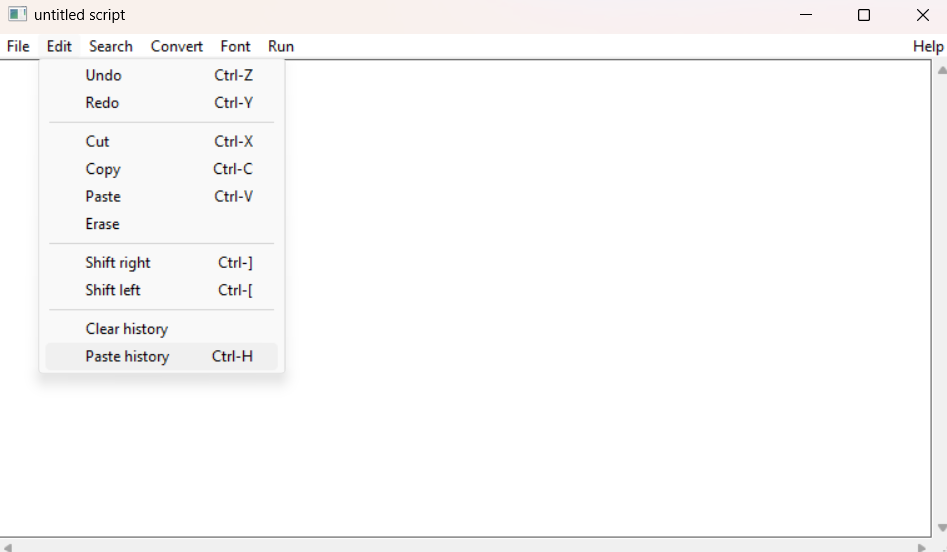Open the Run menu
Screen dimensions: 947x552
coord(281,47)
